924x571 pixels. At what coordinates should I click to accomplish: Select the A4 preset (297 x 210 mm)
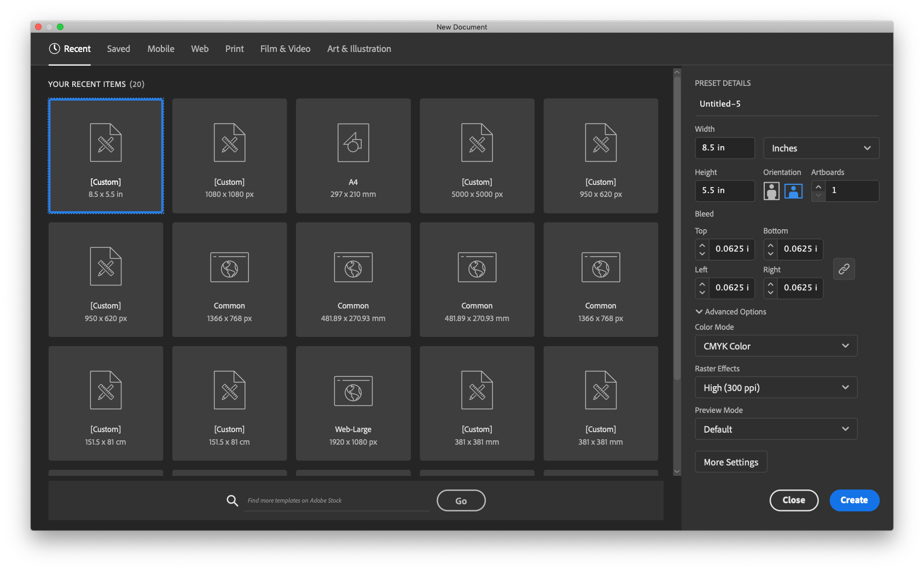[x=353, y=156]
